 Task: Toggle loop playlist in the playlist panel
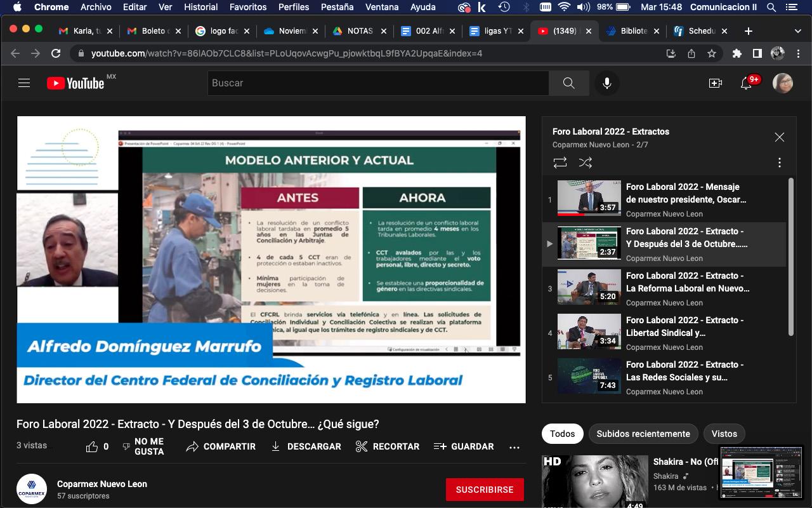tap(560, 163)
